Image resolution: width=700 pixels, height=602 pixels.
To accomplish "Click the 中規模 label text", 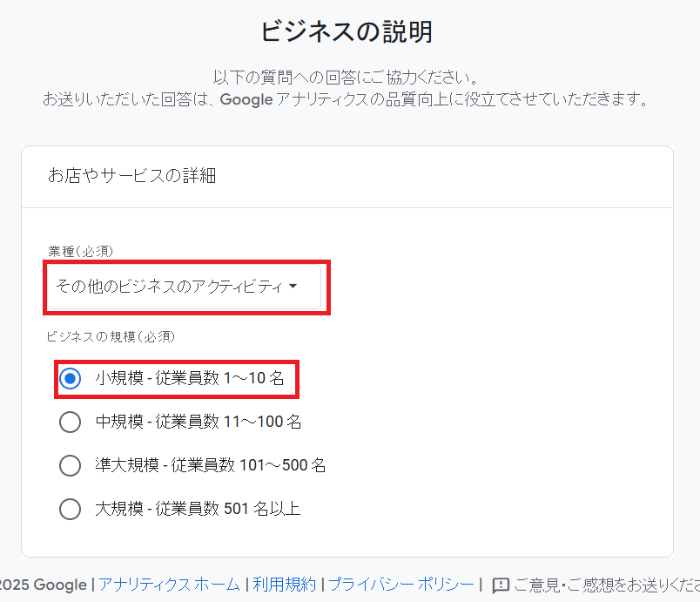I will pyautogui.click(x=118, y=423).
